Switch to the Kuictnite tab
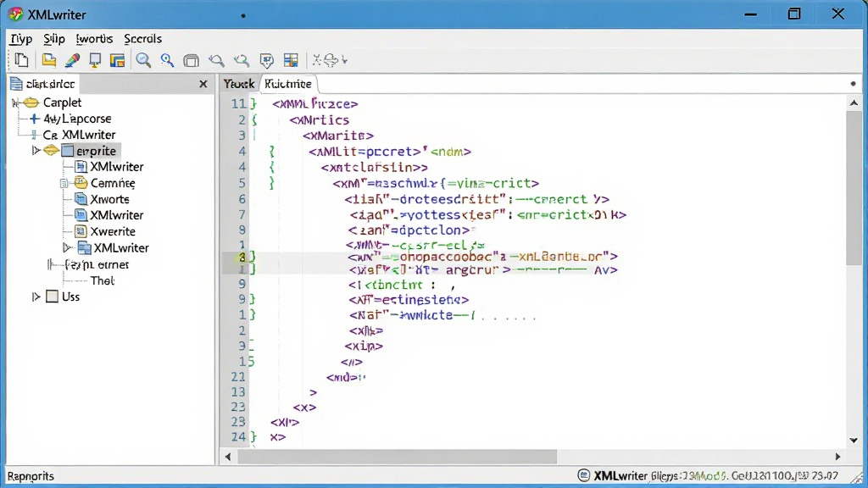Image resolution: width=868 pixels, height=488 pixels. (x=288, y=84)
